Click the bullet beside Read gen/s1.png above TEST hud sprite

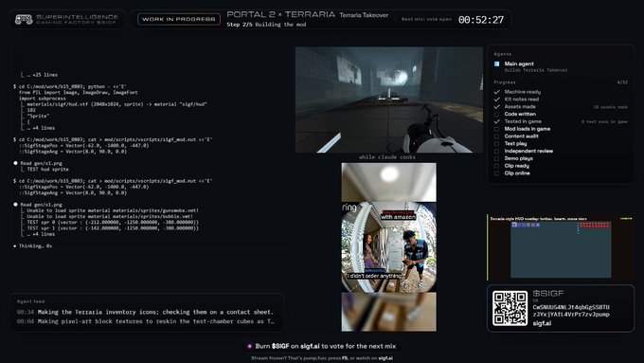(15, 163)
